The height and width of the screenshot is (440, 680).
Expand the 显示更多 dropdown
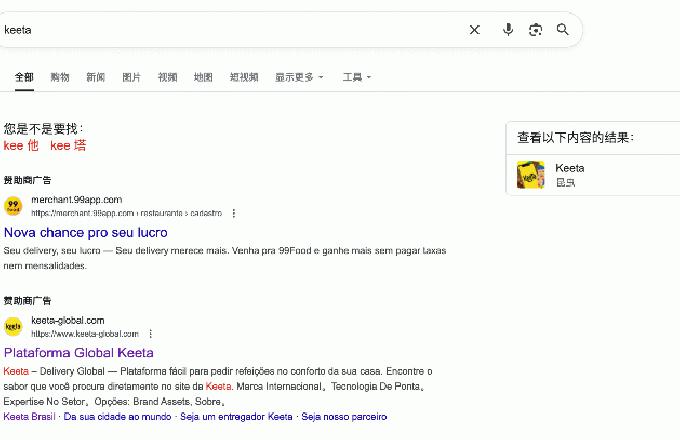coord(299,77)
